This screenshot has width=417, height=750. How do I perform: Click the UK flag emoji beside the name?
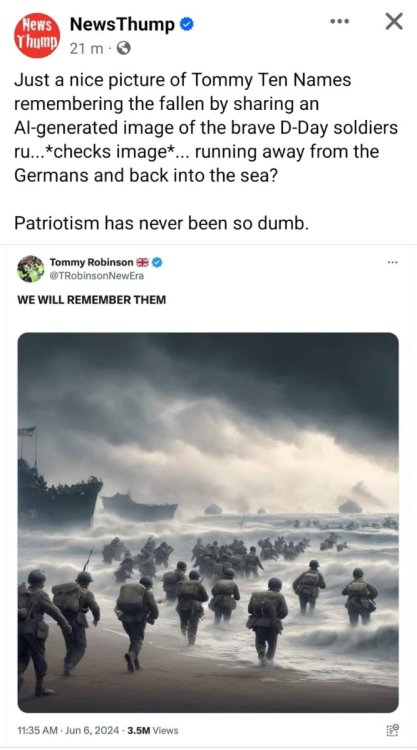pyautogui.click(x=143, y=262)
